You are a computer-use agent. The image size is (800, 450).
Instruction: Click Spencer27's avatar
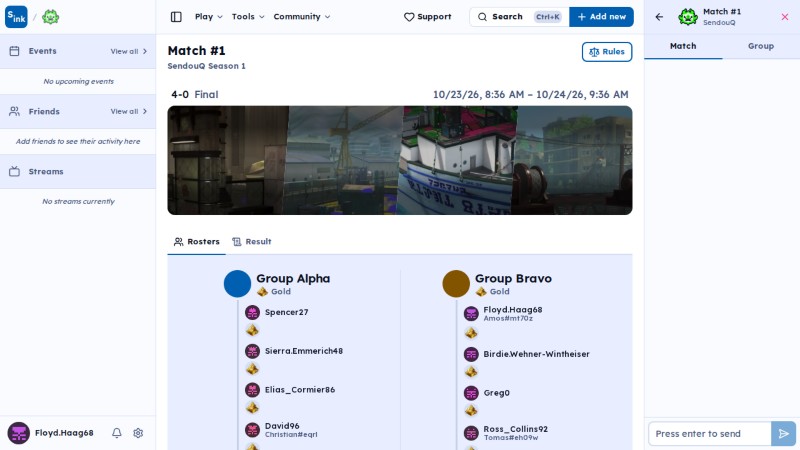click(x=253, y=312)
